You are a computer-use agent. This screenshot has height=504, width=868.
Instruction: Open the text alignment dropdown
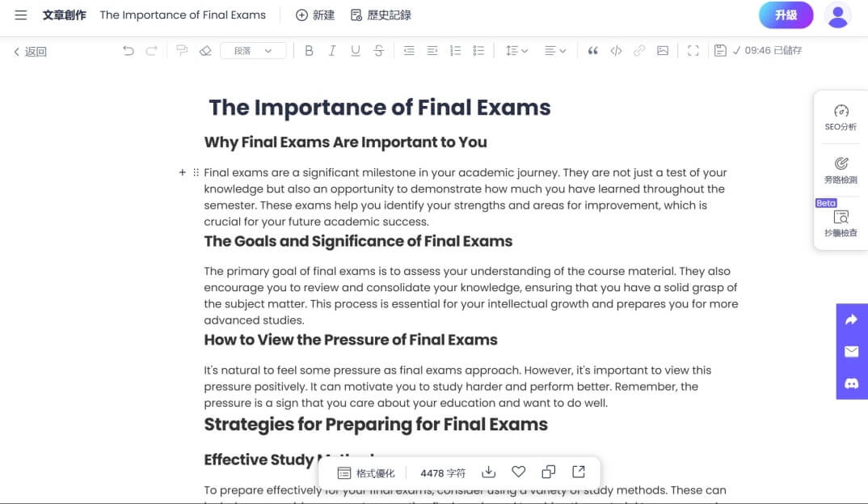point(555,51)
